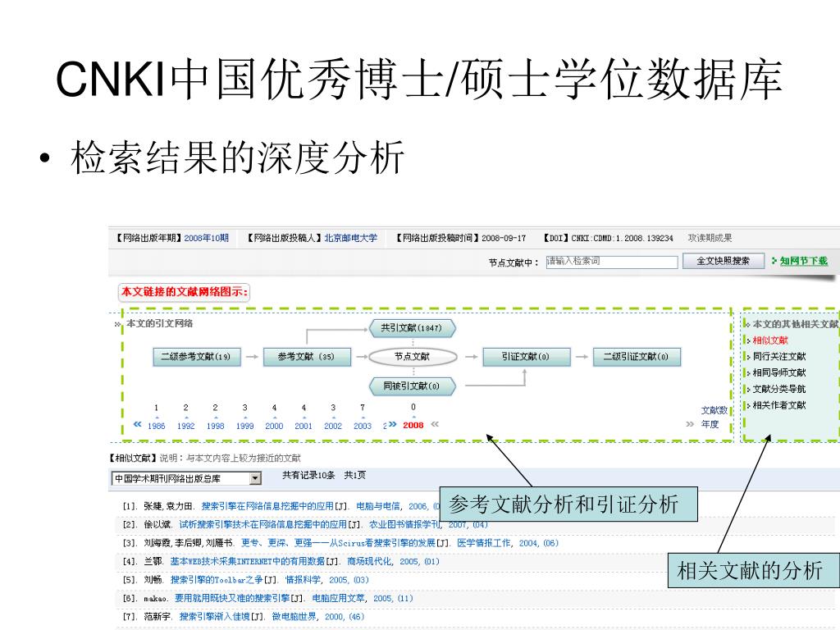This screenshot has height=630, width=840.
Task: Click the 引证文献(0) node
Action: click(527, 357)
